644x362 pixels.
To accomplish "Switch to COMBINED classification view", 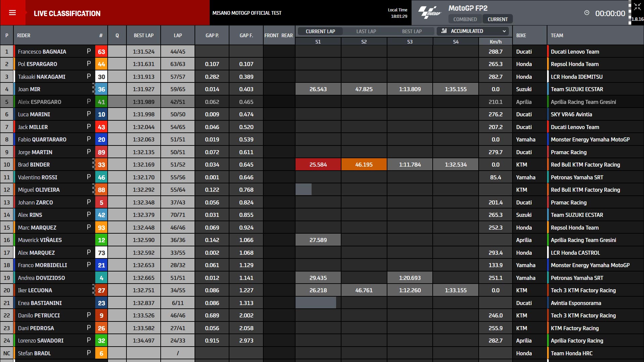I will point(465,19).
